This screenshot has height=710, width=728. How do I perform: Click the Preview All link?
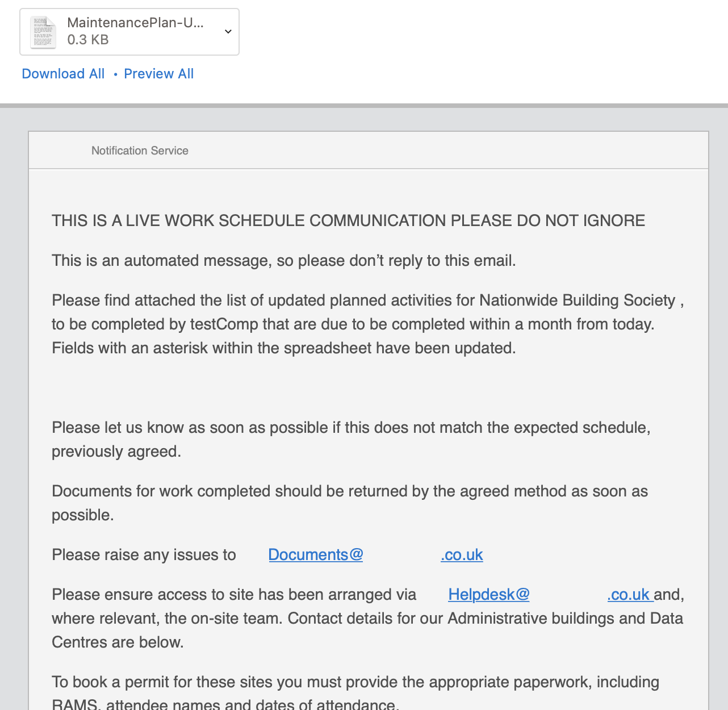tap(159, 74)
